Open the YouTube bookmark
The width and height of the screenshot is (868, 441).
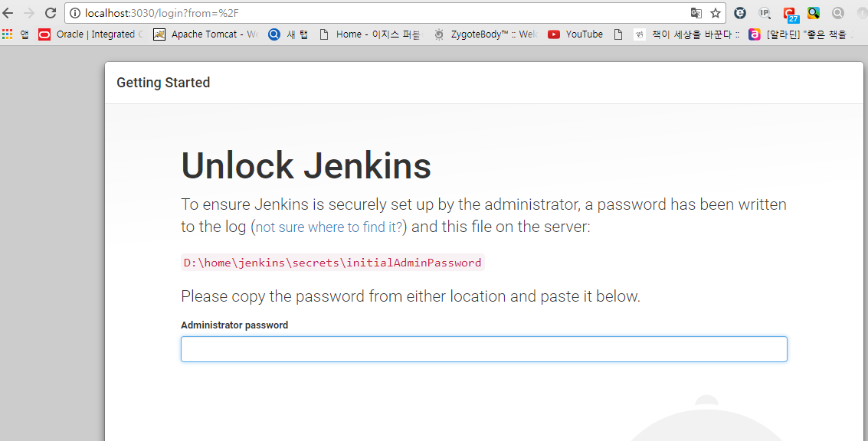click(575, 34)
